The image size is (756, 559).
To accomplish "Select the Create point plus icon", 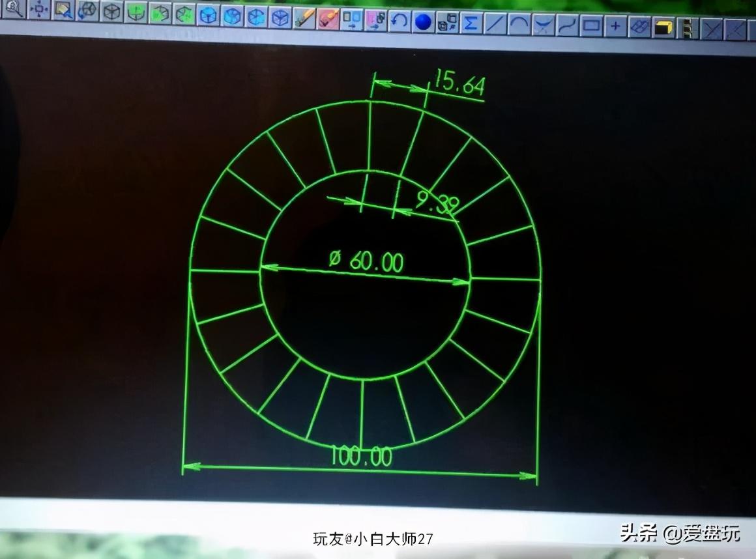I will click(615, 27).
